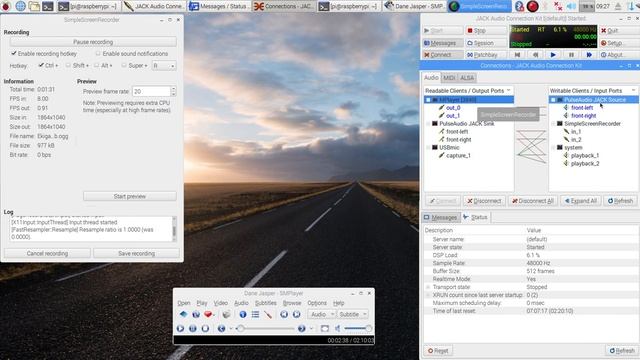Enable the Shift hotkey modifier checkbox
The height and width of the screenshot is (360, 640).
click(68, 65)
